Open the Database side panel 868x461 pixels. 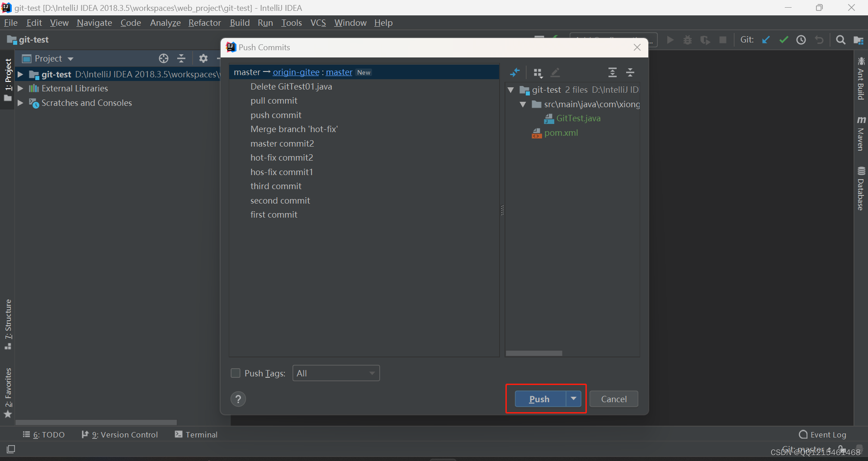point(861,189)
